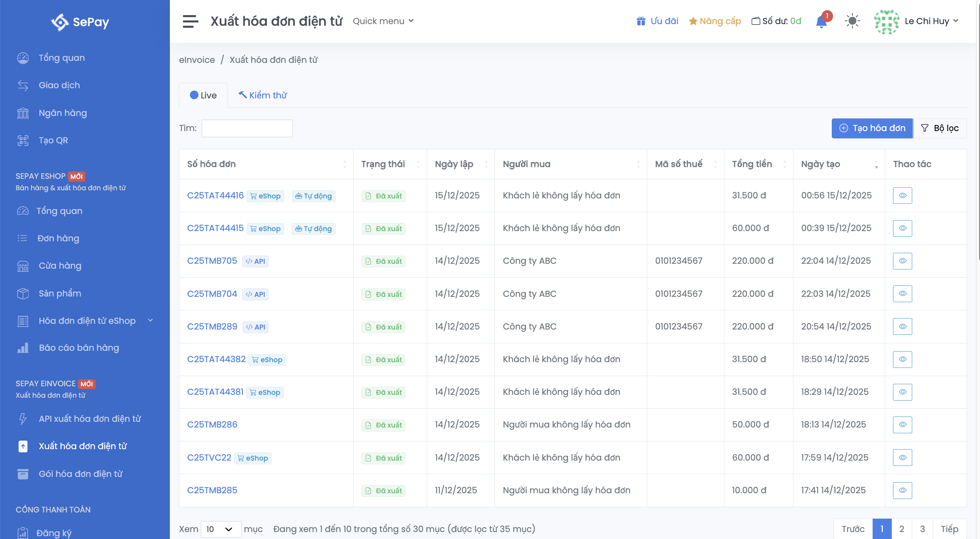View invoice C25TMB705 details eye button

point(902,261)
